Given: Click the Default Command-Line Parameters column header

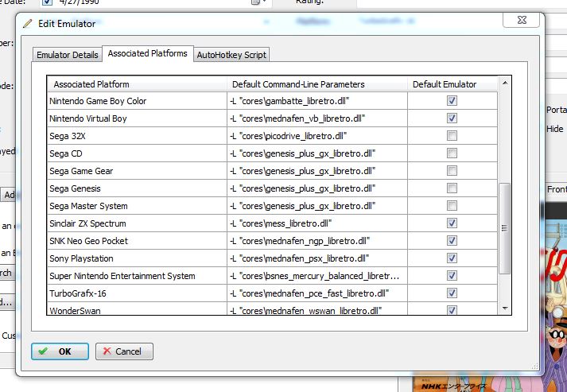Looking at the screenshot, I should tap(317, 84).
